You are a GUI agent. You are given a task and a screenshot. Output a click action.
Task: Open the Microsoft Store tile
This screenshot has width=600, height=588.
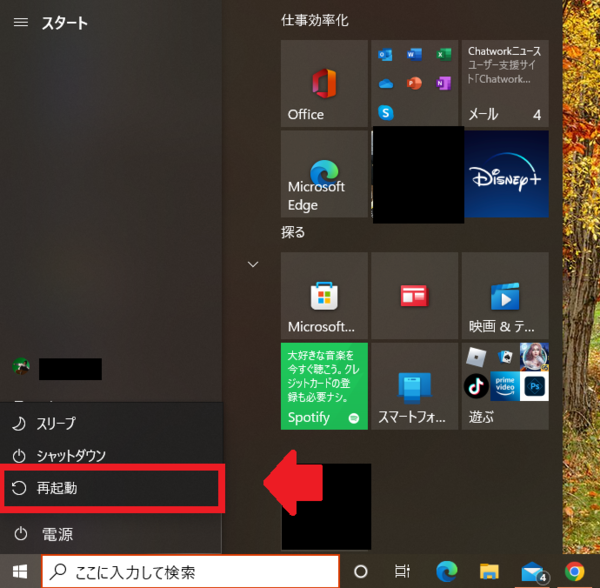[x=324, y=295]
